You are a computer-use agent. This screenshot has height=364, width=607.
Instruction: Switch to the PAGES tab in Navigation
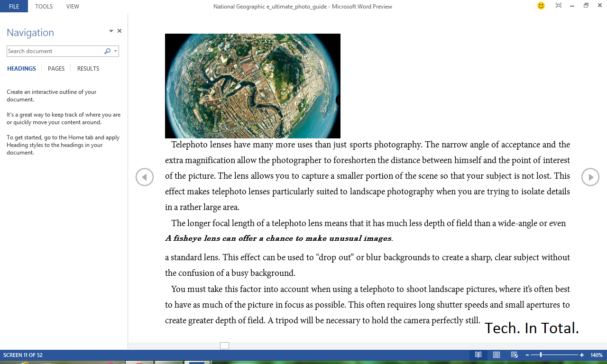pos(56,68)
